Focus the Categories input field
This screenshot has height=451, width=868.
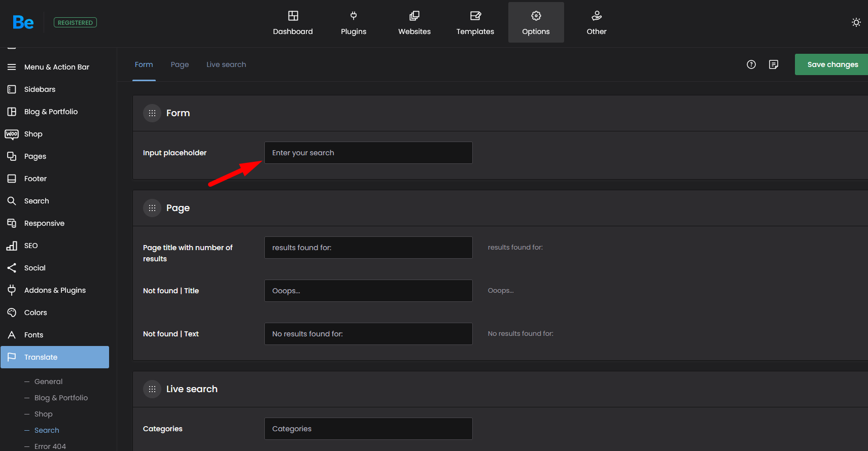click(368, 429)
